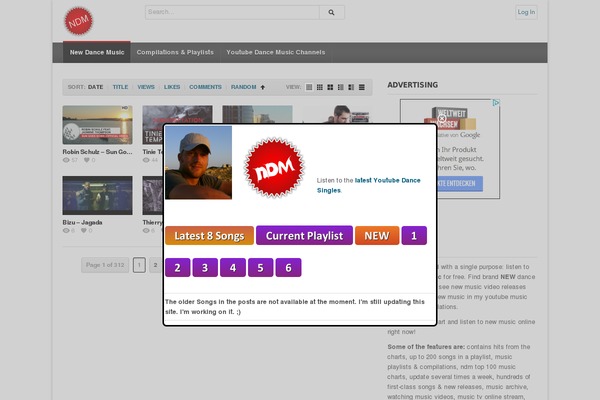The height and width of the screenshot is (400, 600).
Task: Click purple playlist button 5
Action: pyautogui.click(x=261, y=268)
